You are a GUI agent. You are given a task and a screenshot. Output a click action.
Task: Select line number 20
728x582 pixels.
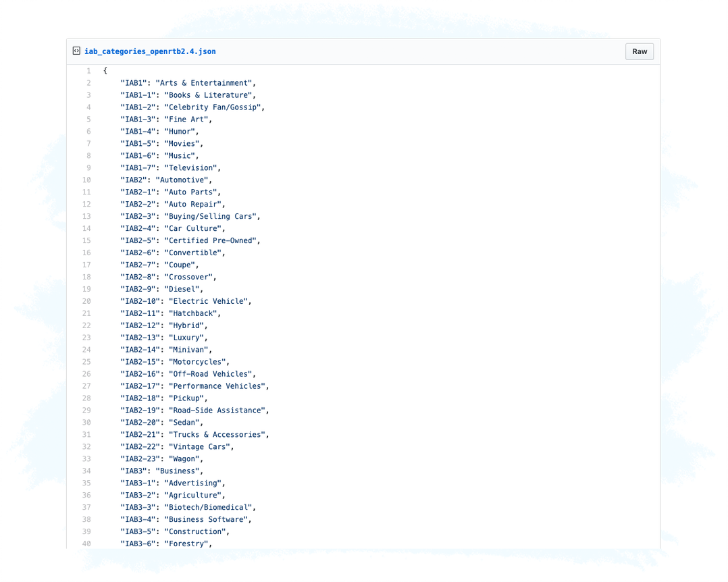tap(87, 301)
